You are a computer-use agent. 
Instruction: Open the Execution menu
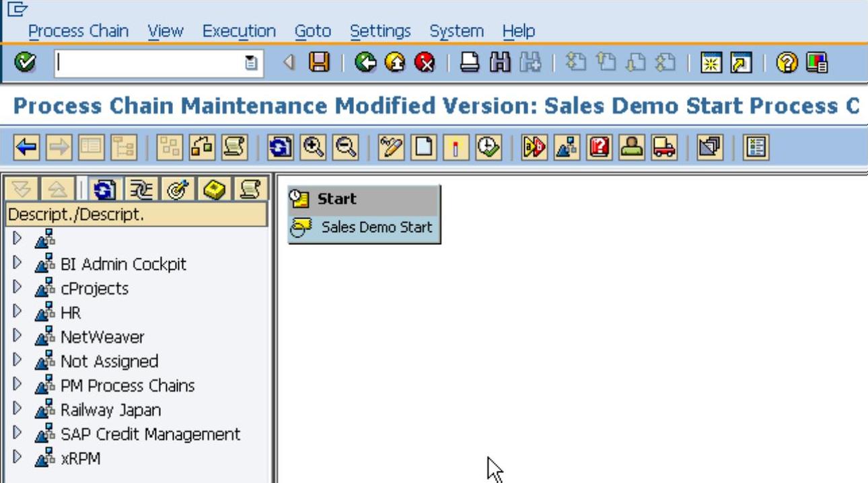pos(239,32)
